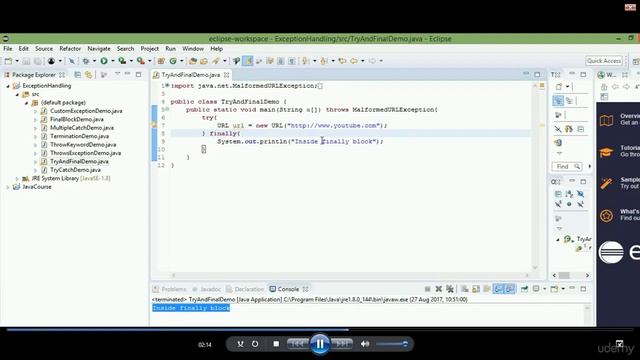
Task: Collapse the ExceptionHandling project node
Action: pos(8,86)
